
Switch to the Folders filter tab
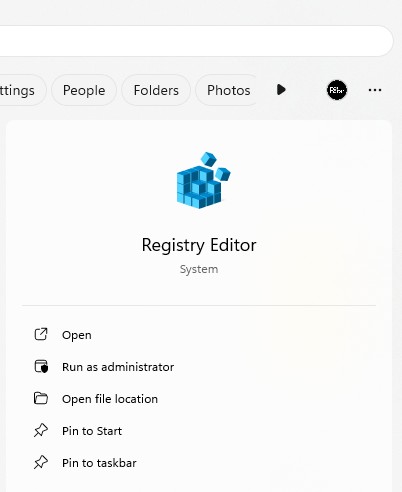(x=156, y=90)
